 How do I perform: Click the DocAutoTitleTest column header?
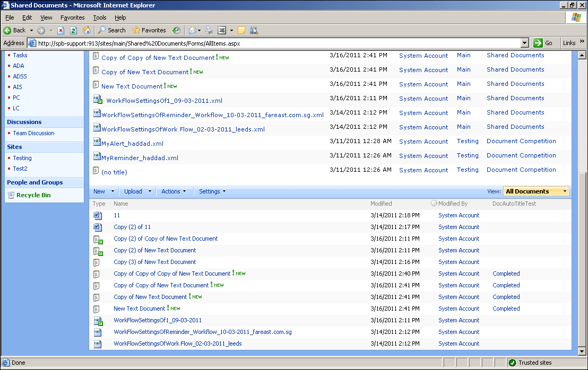pyautogui.click(x=514, y=204)
